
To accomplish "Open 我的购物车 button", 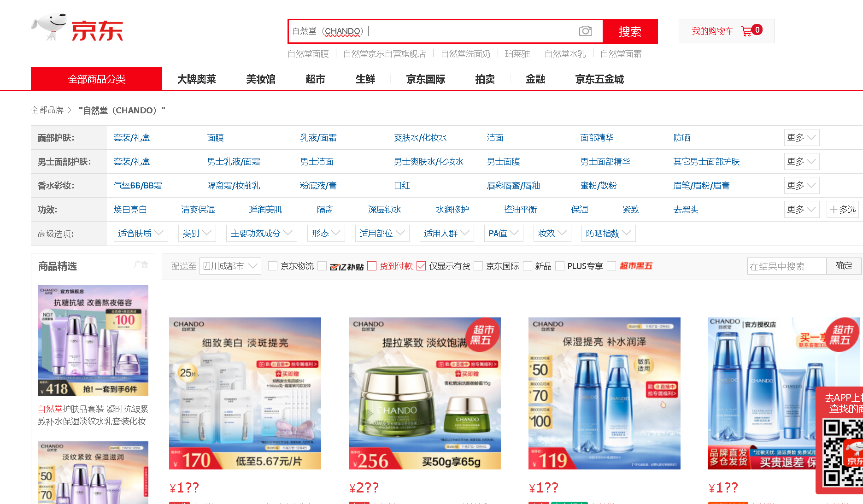I will [727, 31].
